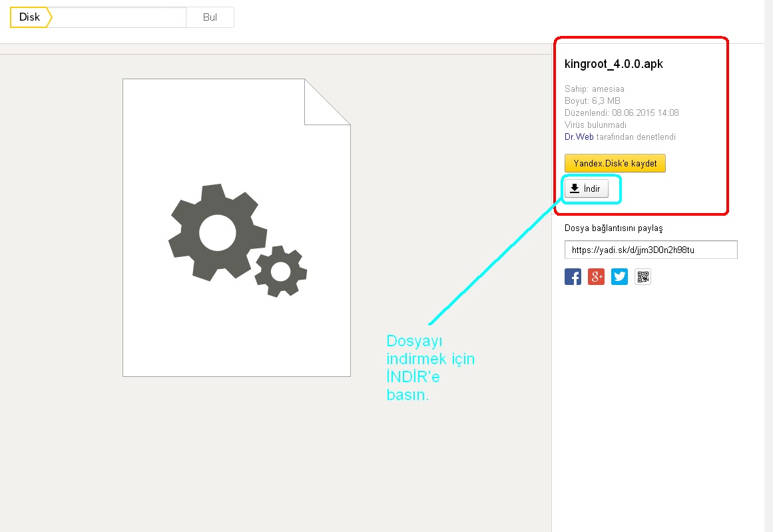Select the yadi.sk share link field
Image resolution: width=773 pixels, height=532 pixels.
click(650, 250)
